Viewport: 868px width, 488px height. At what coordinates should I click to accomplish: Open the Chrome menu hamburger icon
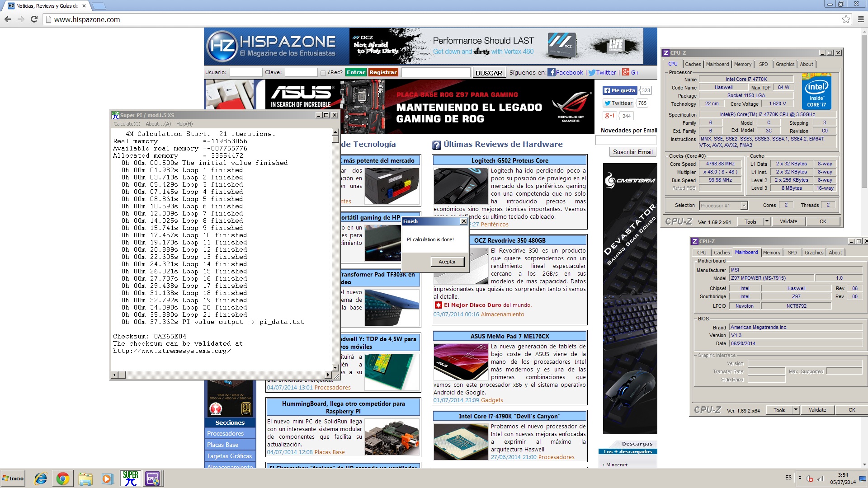tap(860, 19)
